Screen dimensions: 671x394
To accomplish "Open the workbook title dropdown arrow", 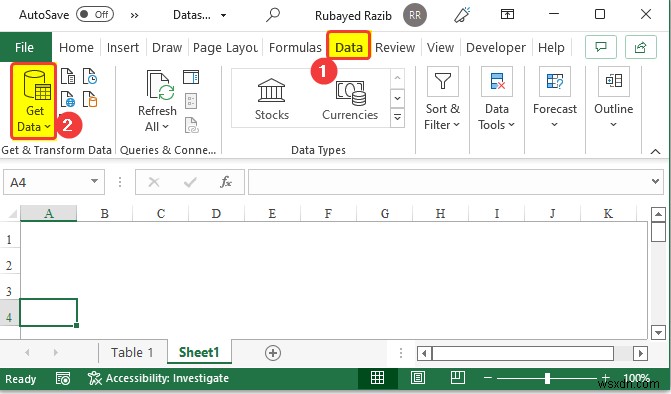I will [x=223, y=16].
